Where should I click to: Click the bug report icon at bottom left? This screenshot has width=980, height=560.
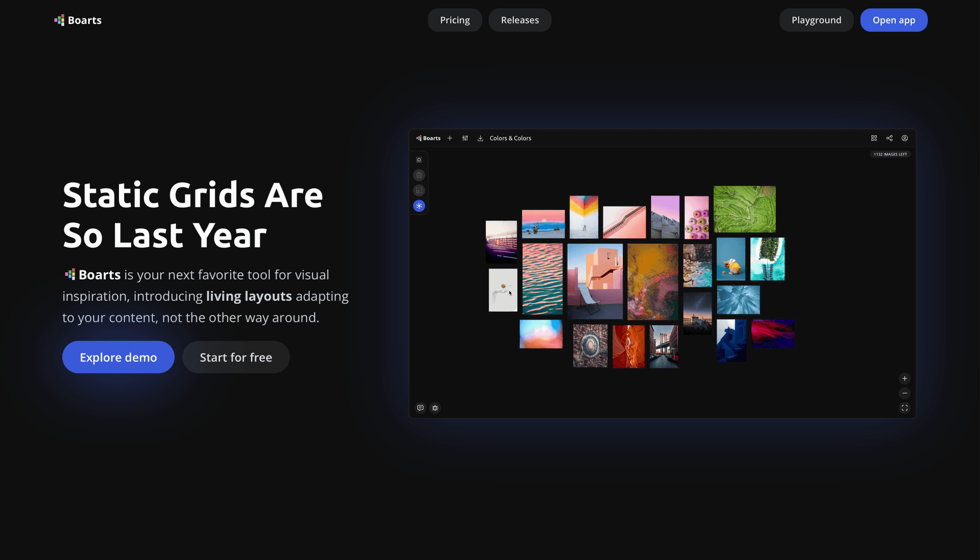coord(435,408)
